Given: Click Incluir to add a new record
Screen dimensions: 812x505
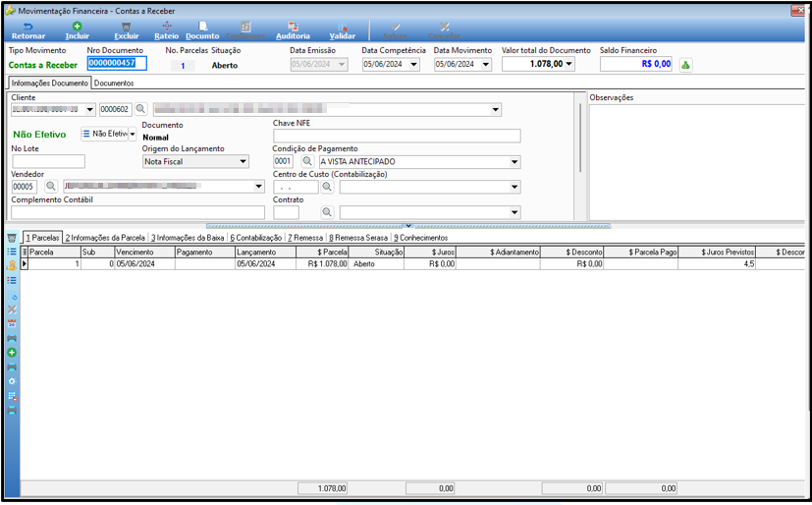Looking at the screenshot, I should (78, 31).
